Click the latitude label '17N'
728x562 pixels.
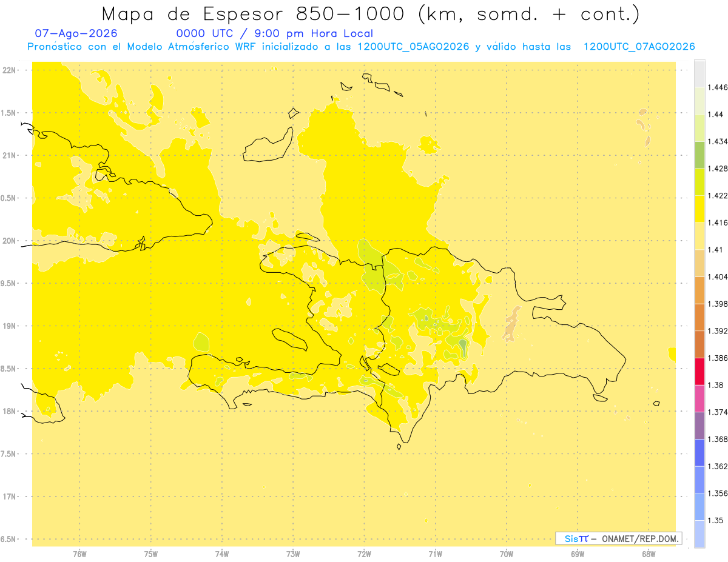(x=10, y=497)
